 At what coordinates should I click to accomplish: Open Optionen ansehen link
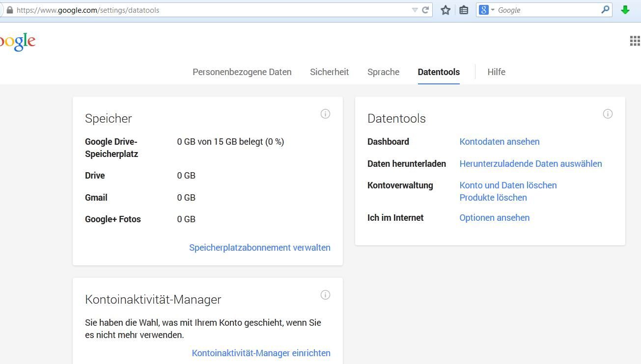pos(495,218)
